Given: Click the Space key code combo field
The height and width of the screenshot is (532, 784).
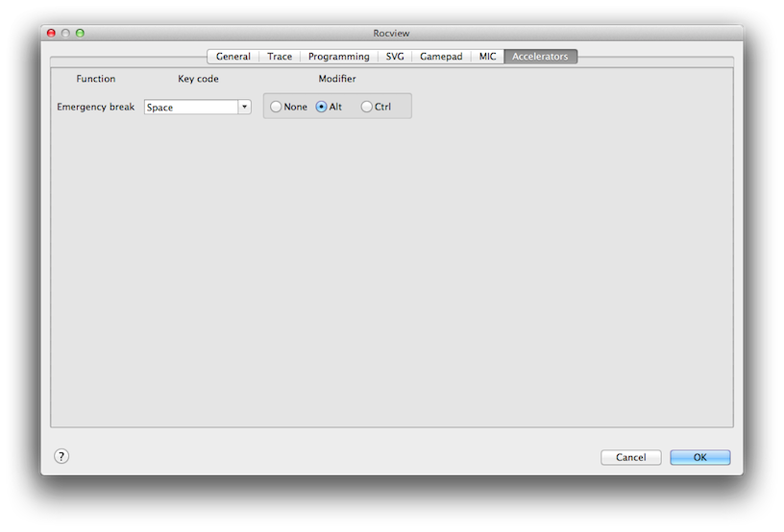Looking at the screenshot, I should click(191, 108).
